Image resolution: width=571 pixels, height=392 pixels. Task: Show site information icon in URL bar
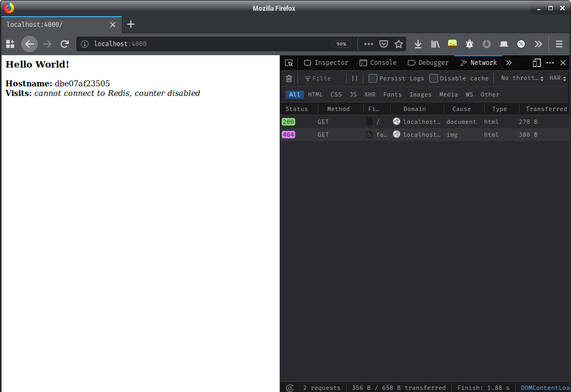[x=85, y=44]
